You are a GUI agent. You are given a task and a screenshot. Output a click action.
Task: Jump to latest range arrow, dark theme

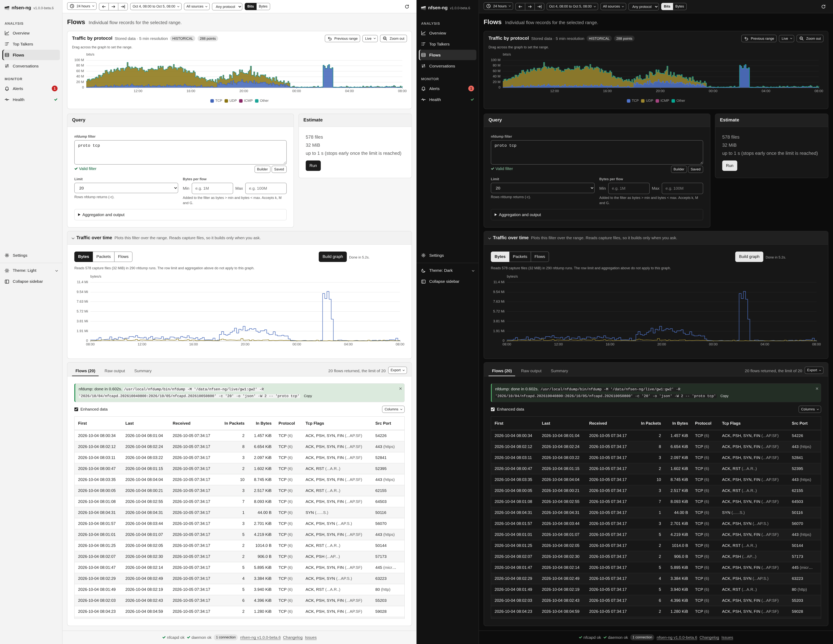539,7
